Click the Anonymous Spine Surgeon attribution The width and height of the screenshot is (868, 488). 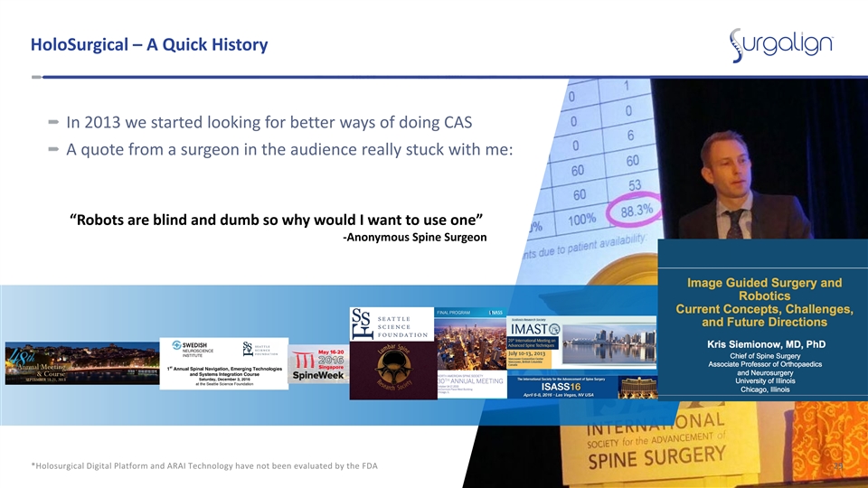pyautogui.click(x=415, y=238)
